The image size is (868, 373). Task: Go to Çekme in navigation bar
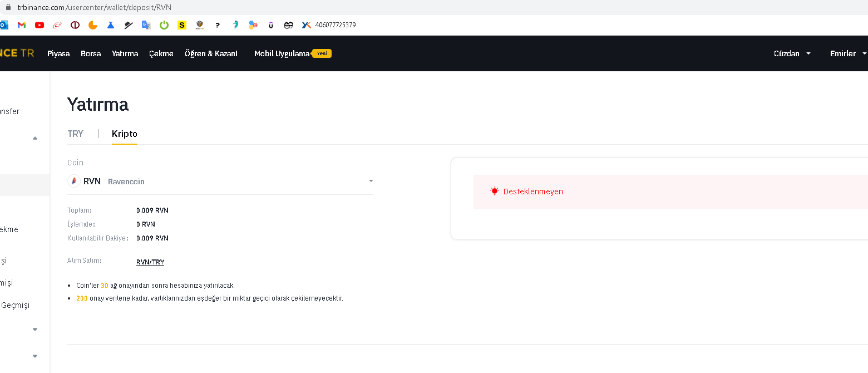pos(161,53)
